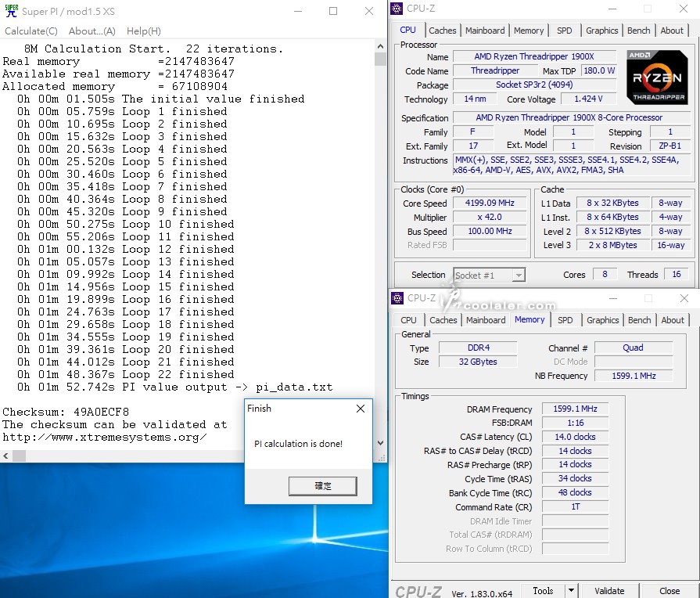
Task: Open the Calculate(C) menu
Action: [x=31, y=31]
